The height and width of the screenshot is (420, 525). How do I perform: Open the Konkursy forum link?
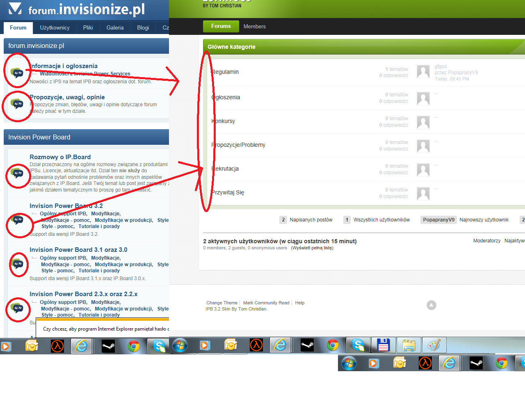pyautogui.click(x=224, y=121)
